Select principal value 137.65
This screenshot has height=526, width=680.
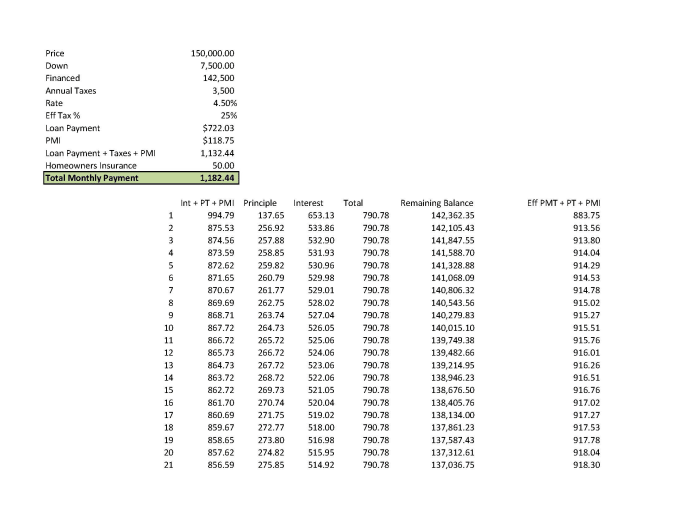click(x=271, y=216)
